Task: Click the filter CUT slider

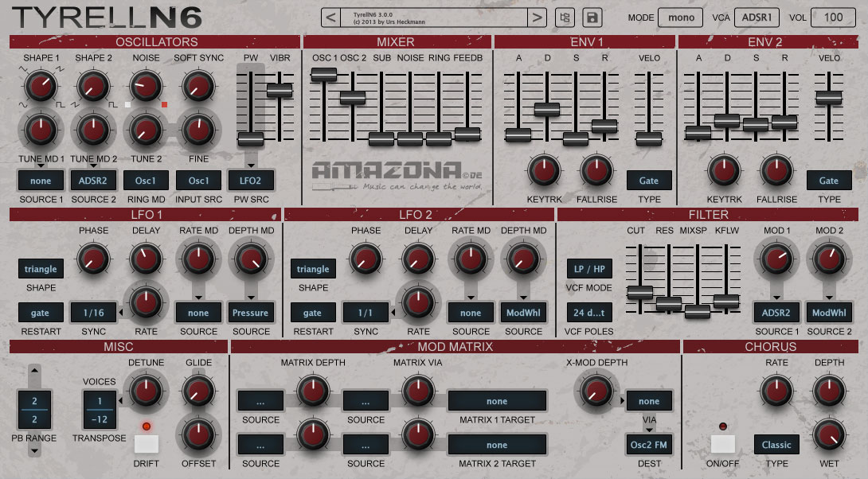Action: coord(640,292)
